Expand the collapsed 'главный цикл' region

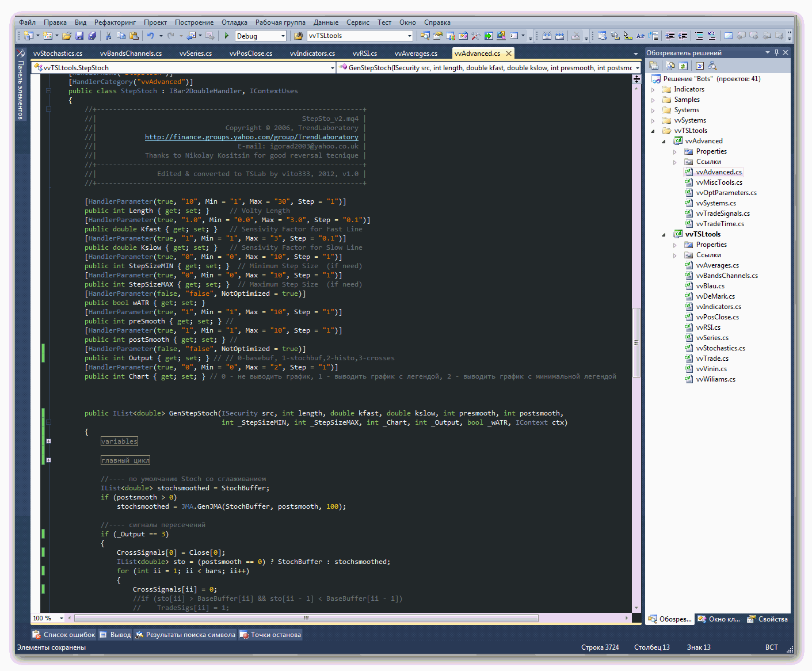48,460
